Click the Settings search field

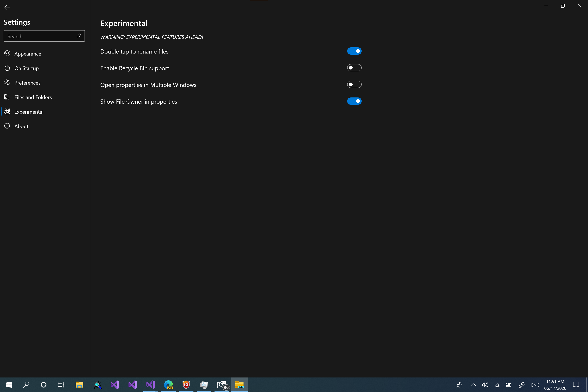(x=44, y=36)
